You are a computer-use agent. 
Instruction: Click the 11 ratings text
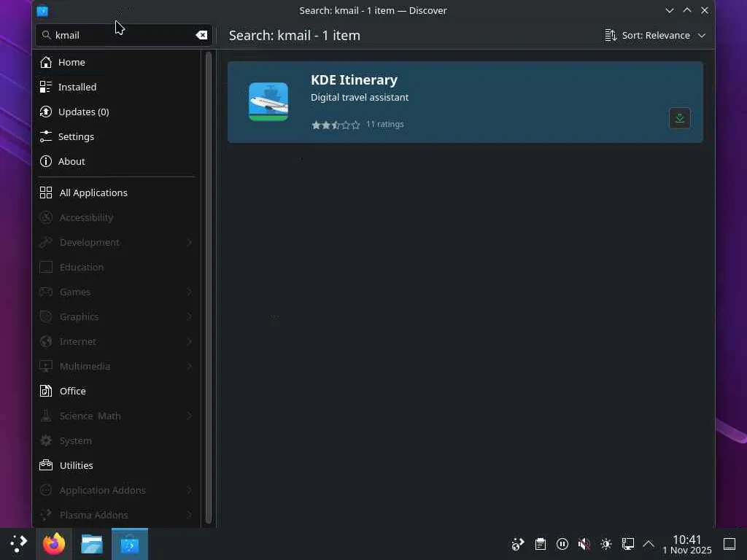tap(385, 124)
